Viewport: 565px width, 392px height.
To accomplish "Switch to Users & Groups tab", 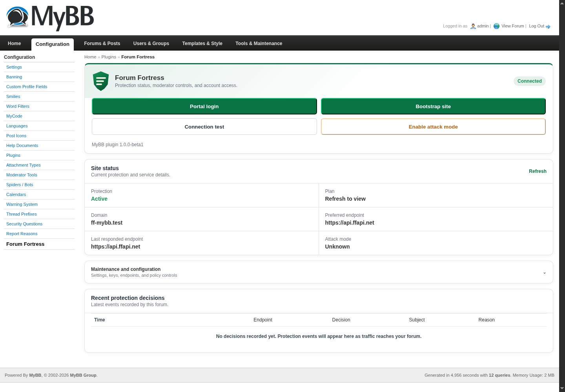I will [151, 44].
